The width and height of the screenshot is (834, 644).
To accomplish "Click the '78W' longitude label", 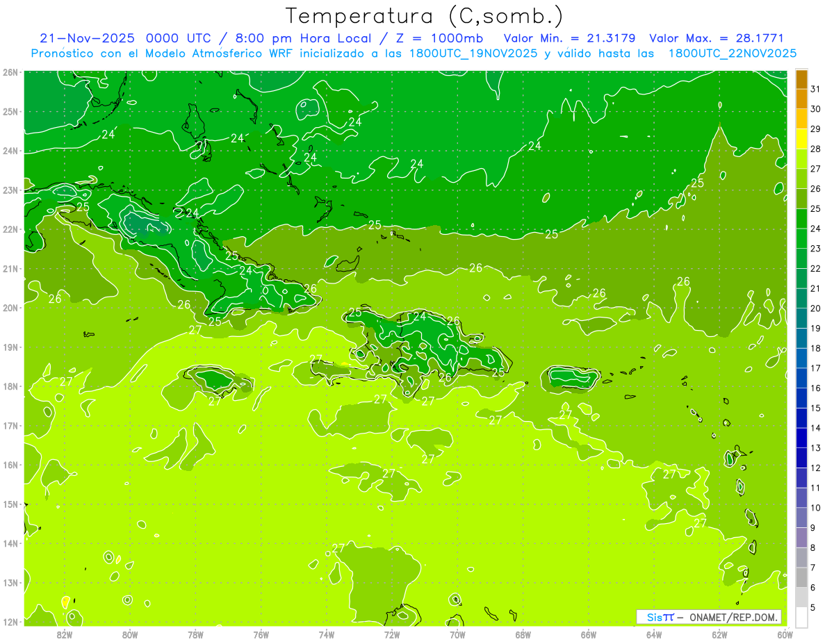I will pyautogui.click(x=195, y=635).
